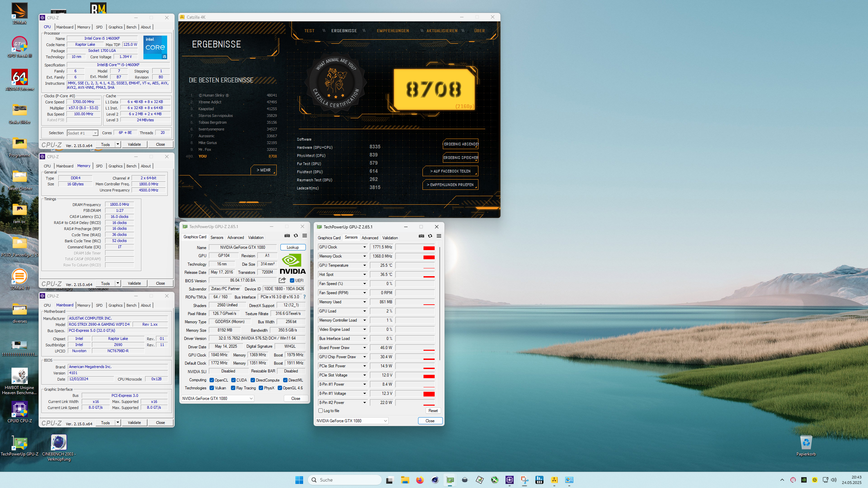Open Advanced tab in GPU-Z Sensors window
The height and width of the screenshot is (488, 868).
pyautogui.click(x=370, y=238)
